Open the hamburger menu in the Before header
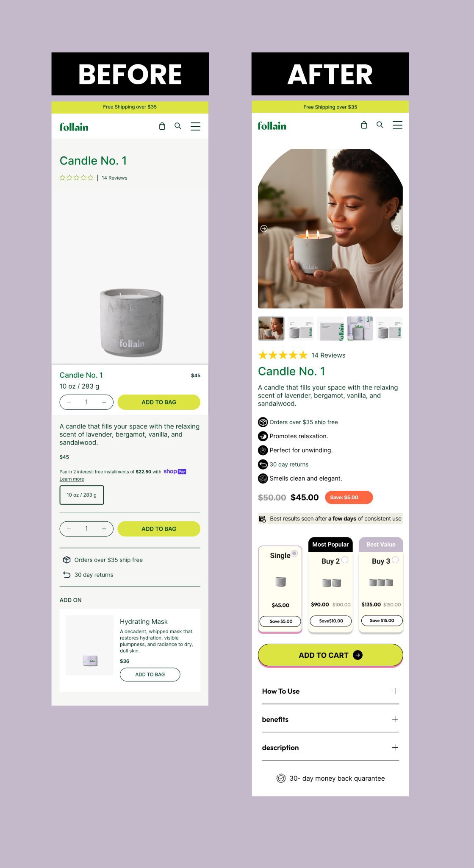 195,126
